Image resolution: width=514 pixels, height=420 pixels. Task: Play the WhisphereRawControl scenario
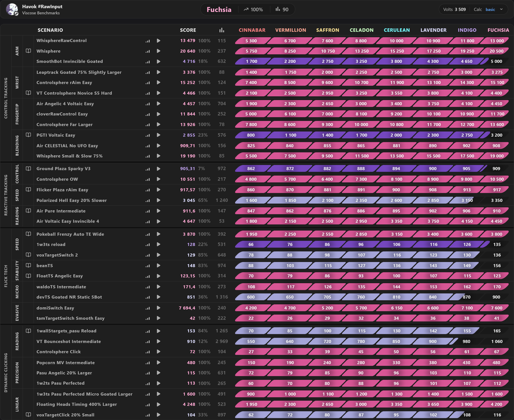coord(159,41)
